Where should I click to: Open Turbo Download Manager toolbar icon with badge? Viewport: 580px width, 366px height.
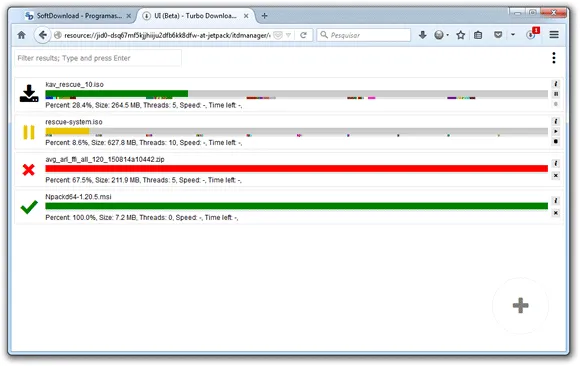532,34
